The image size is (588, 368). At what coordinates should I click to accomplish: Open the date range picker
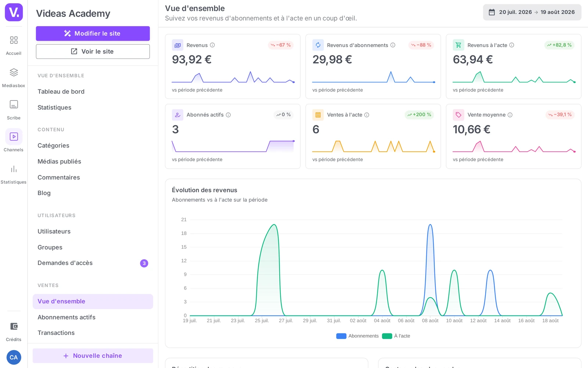532,12
